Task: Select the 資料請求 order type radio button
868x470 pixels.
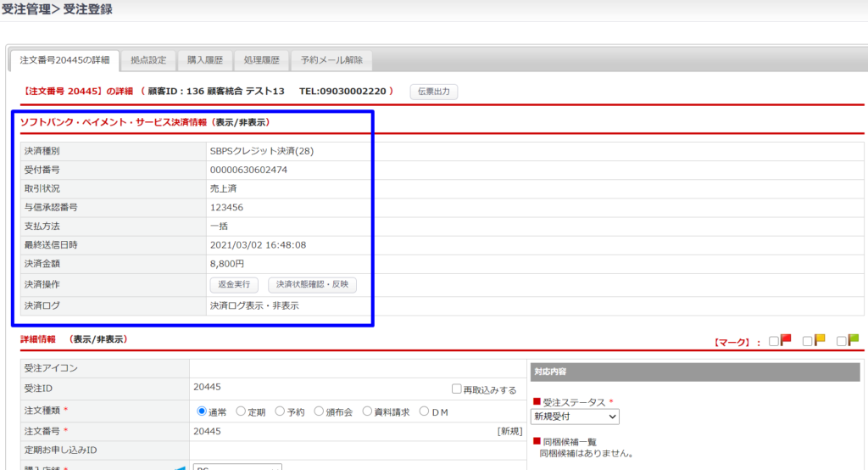Action: (x=368, y=411)
